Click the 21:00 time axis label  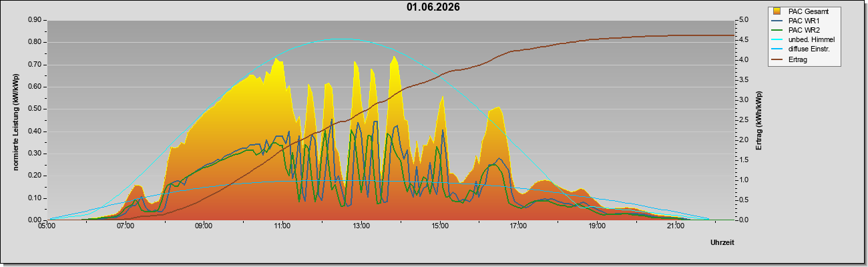pyautogui.click(x=675, y=226)
